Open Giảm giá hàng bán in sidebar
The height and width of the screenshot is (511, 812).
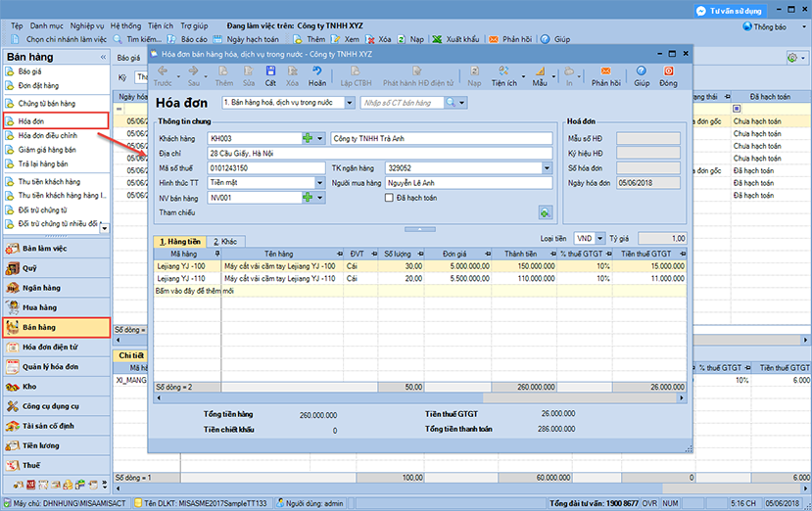coord(47,150)
